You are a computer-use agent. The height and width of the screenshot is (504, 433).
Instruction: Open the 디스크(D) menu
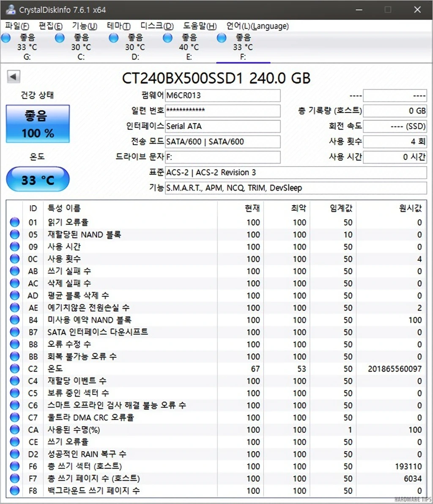(x=157, y=26)
